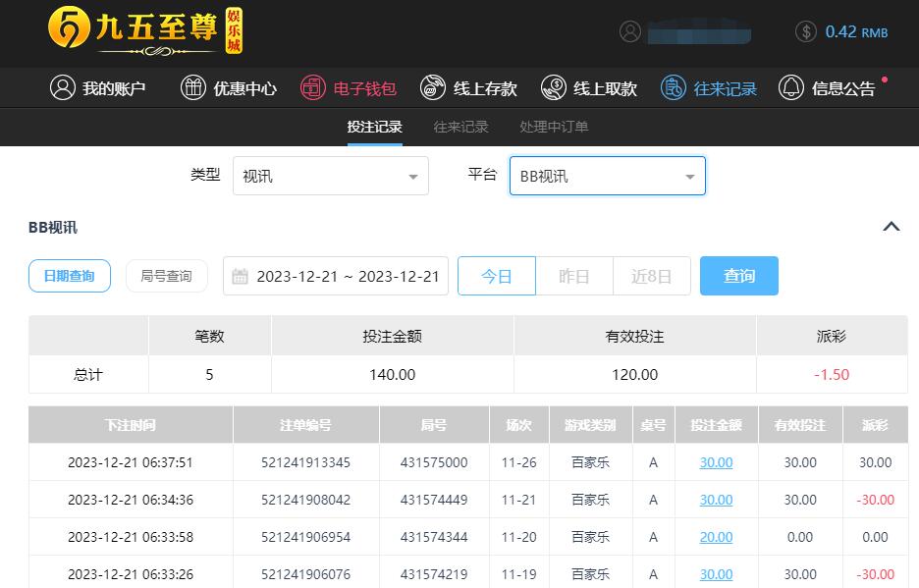Select 日期查询 query mode
The width and height of the screenshot is (919, 588).
(x=69, y=277)
